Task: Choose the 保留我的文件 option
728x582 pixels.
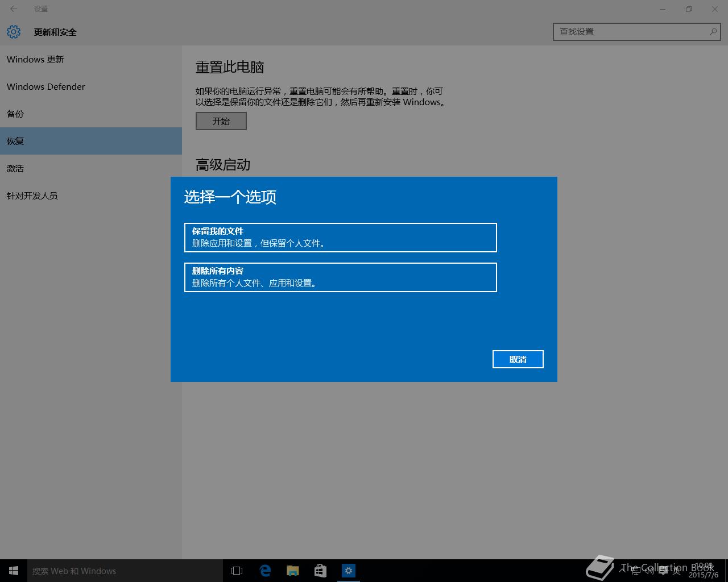Action: pyautogui.click(x=341, y=238)
